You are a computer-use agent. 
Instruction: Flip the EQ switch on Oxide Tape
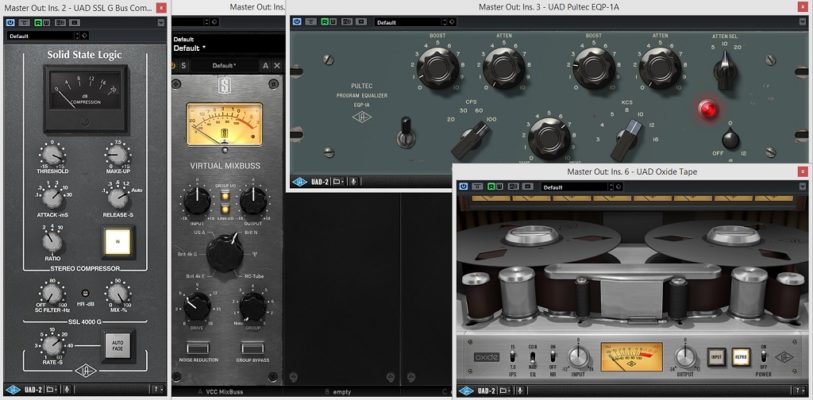(532, 356)
